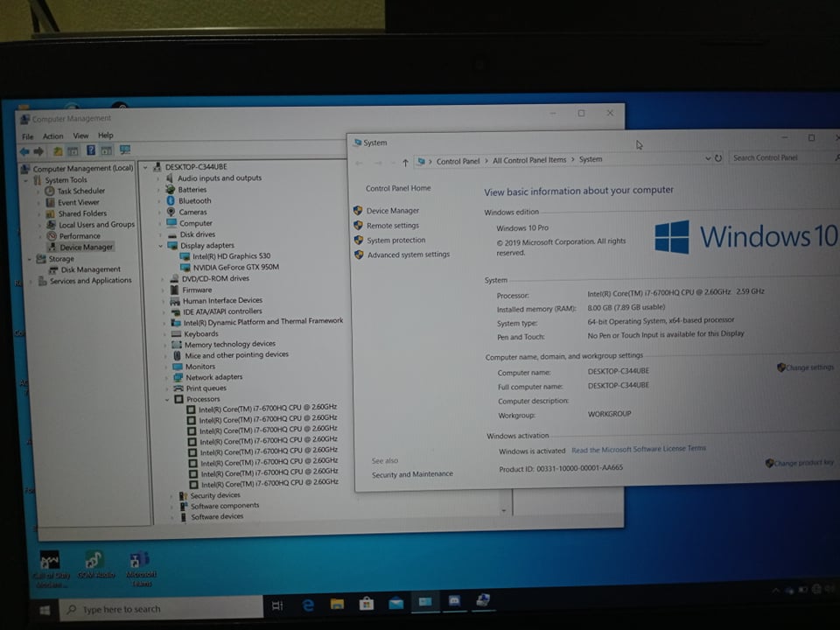Expand the Security devices category
The image size is (840, 630).
pyautogui.click(x=171, y=496)
